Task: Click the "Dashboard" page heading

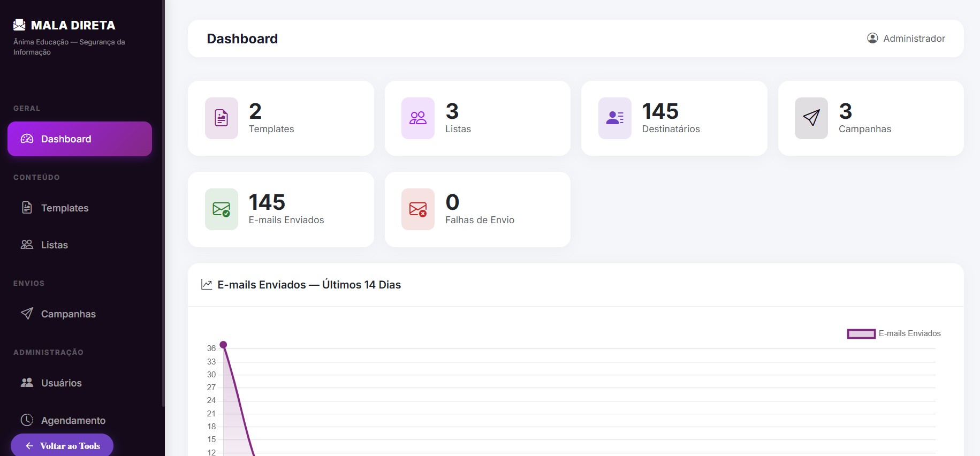Action: pos(242,39)
